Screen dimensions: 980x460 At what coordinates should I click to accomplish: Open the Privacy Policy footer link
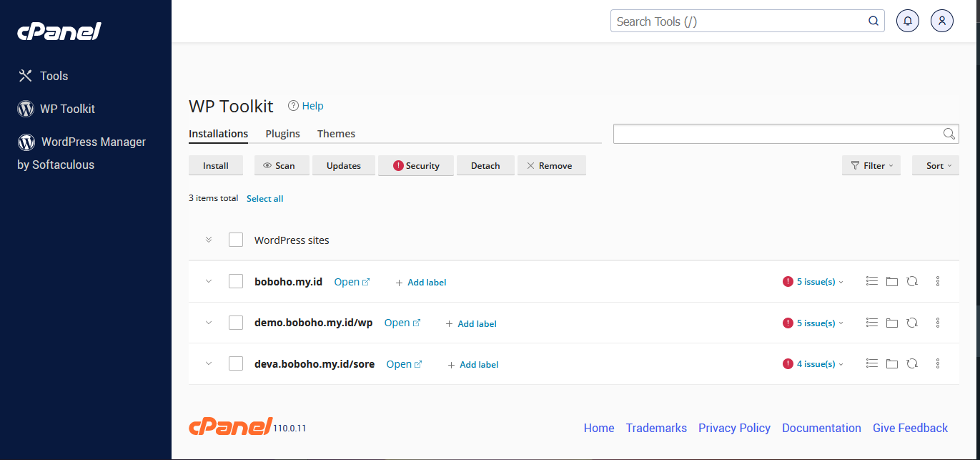point(734,428)
